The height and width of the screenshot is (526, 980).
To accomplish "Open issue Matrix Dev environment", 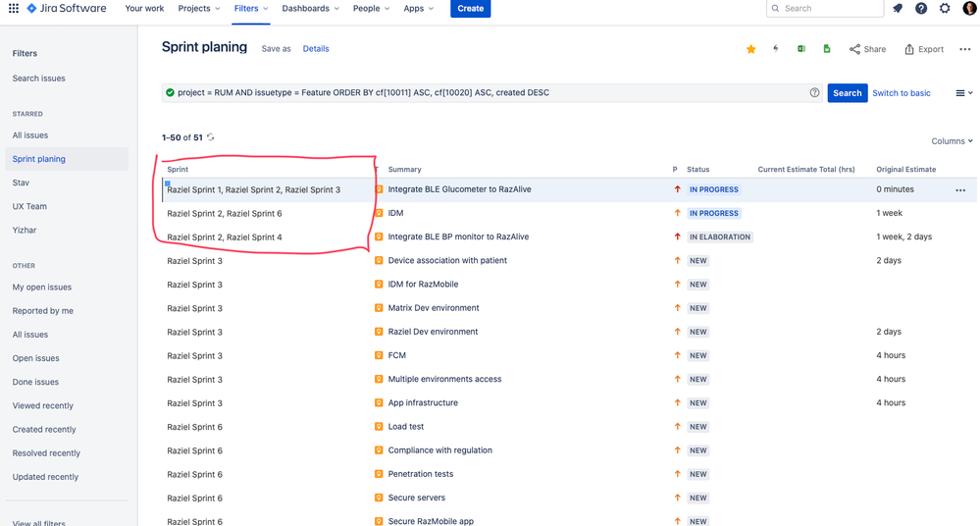I will coord(434,308).
